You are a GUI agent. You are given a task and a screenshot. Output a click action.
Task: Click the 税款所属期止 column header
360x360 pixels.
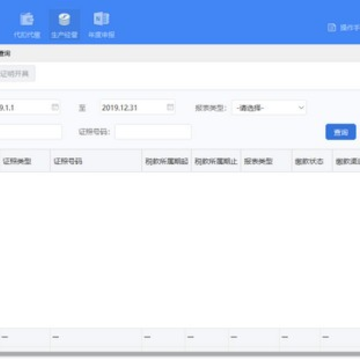click(x=216, y=161)
